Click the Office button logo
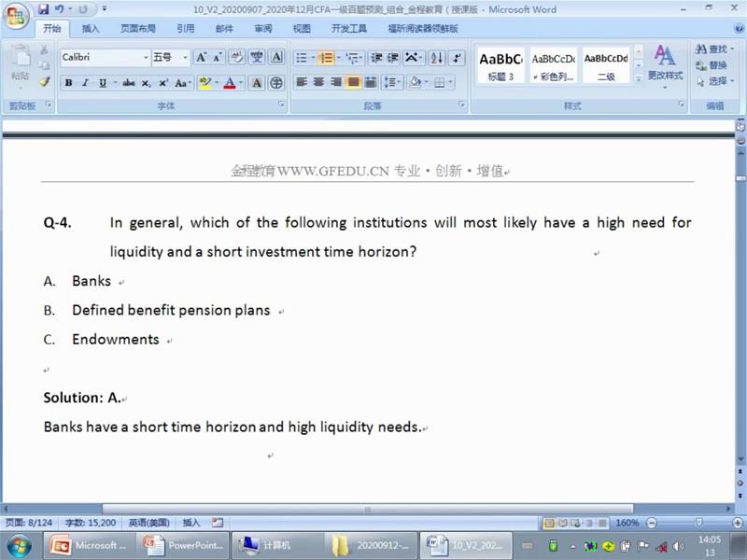Screen dimensions: 747x560 point(16,15)
